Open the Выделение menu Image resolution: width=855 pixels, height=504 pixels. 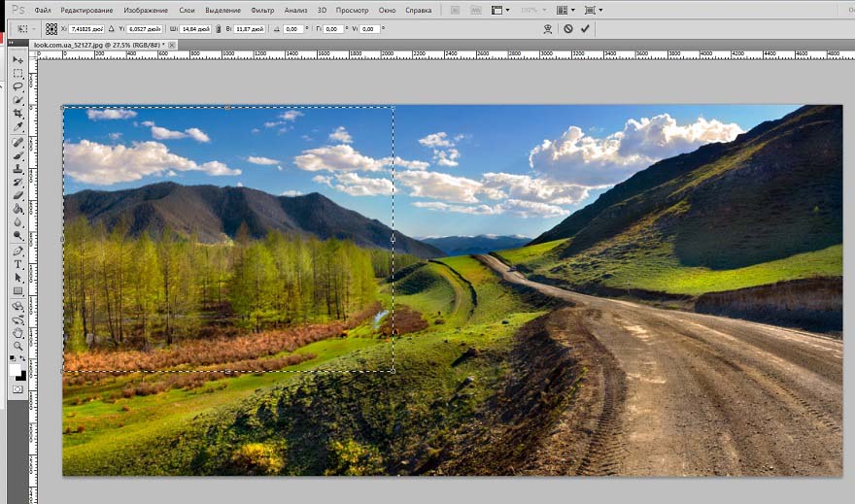point(223,11)
